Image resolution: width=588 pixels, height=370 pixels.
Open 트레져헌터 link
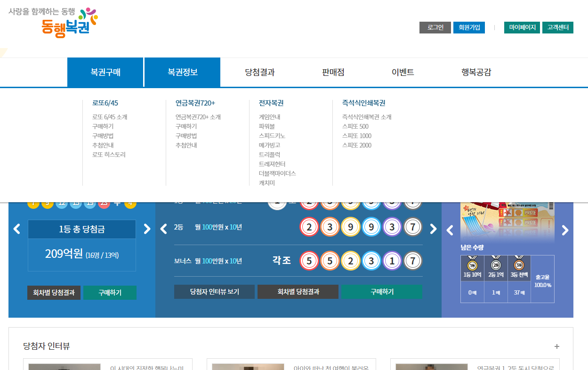click(272, 164)
